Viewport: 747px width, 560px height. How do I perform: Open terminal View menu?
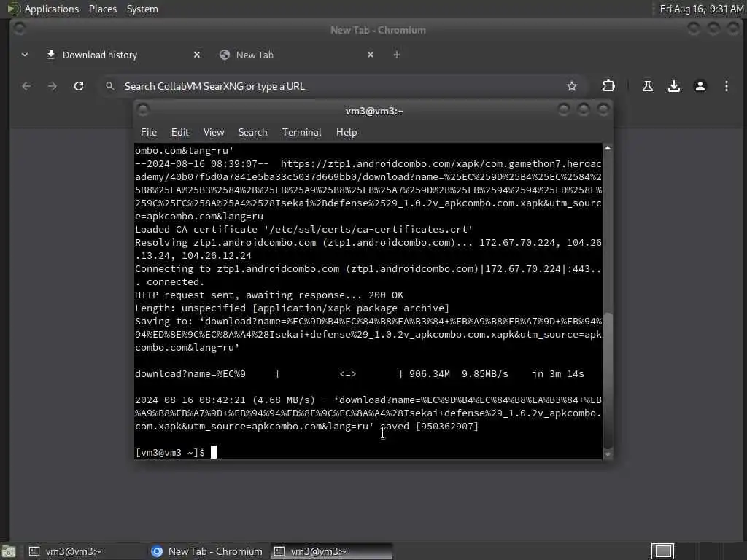[214, 133]
